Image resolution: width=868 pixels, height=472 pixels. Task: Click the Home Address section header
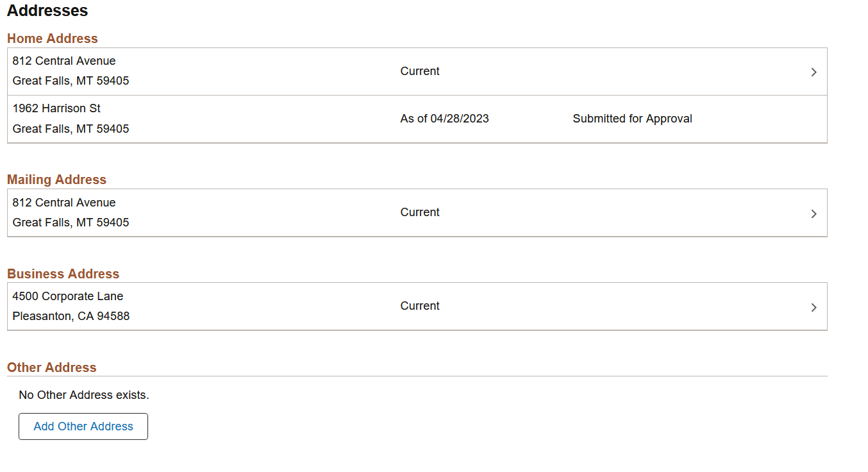pos(52,38)
